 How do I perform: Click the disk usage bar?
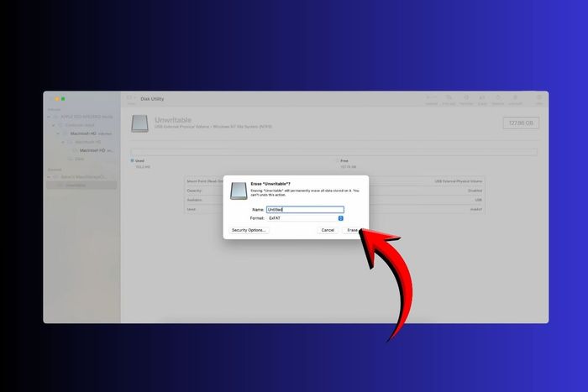[x=333, y=152]
